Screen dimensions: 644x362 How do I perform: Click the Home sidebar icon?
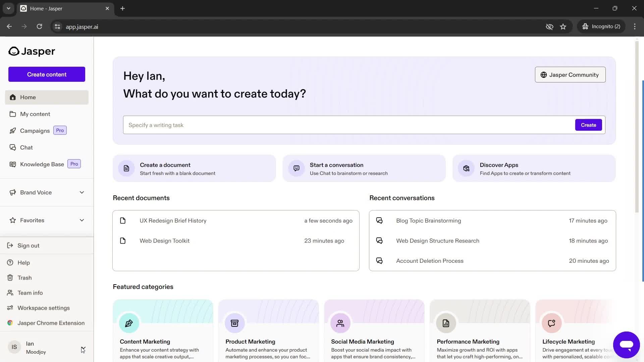(x=13, y=97)
